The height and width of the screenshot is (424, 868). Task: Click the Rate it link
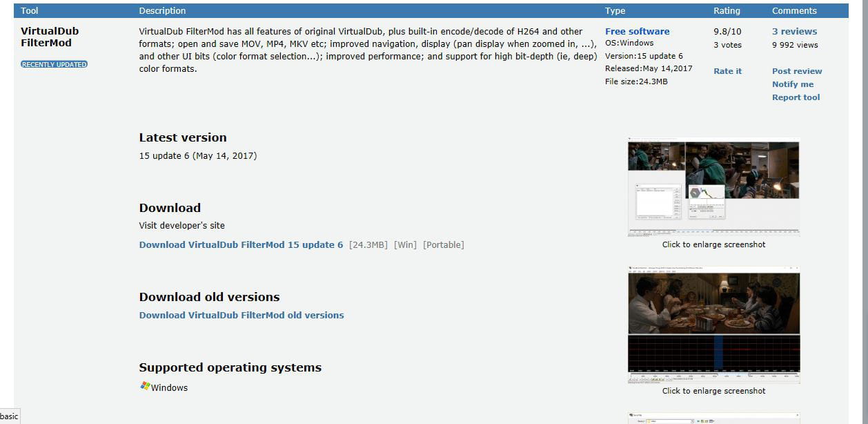pos(727,71)
